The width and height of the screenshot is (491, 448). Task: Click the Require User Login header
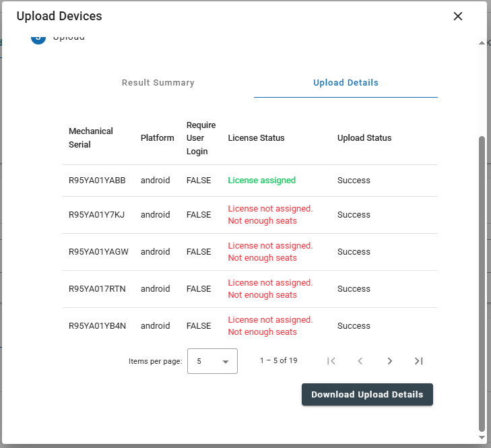click(x=201, y=138)
